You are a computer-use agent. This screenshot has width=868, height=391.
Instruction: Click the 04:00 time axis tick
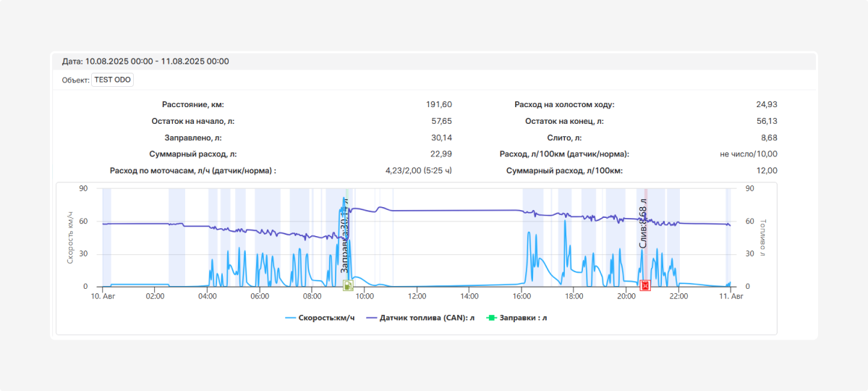pos(208,297)
